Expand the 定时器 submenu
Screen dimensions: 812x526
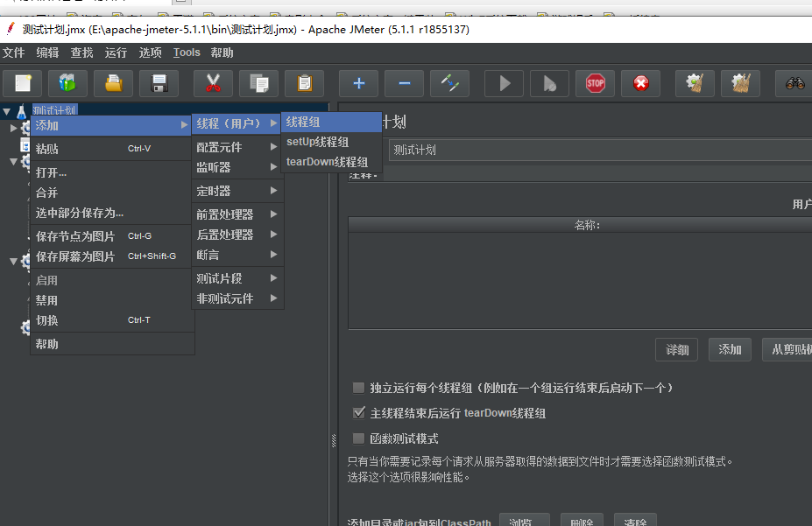pyautogui.click(x=237, y=191)
